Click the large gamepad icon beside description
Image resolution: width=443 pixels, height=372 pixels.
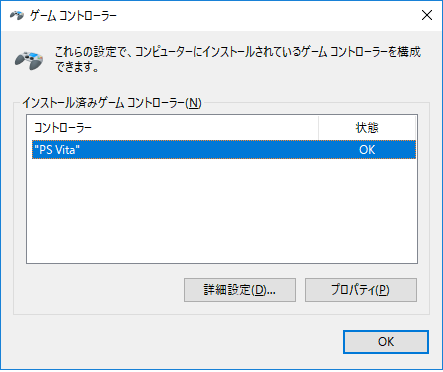coord(29,60)
